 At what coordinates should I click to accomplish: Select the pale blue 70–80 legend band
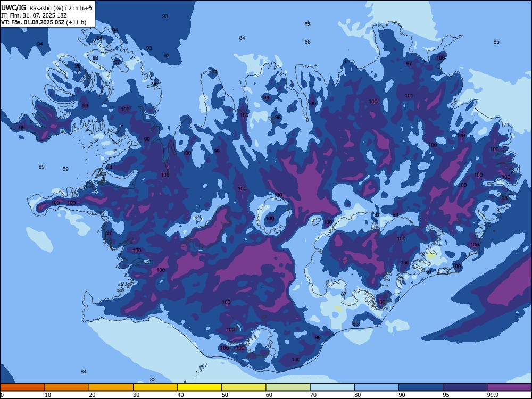[332, 387]
